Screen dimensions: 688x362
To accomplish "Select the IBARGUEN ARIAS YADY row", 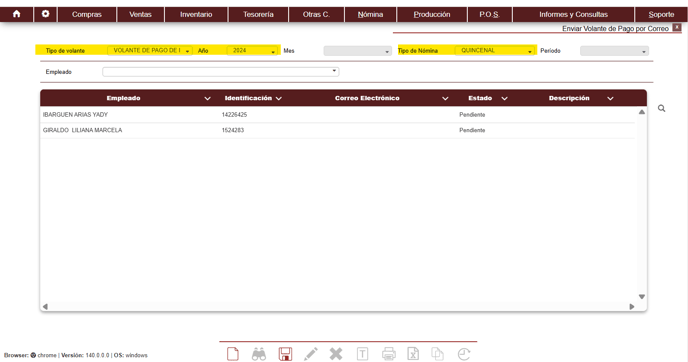I will pos(337,115).
